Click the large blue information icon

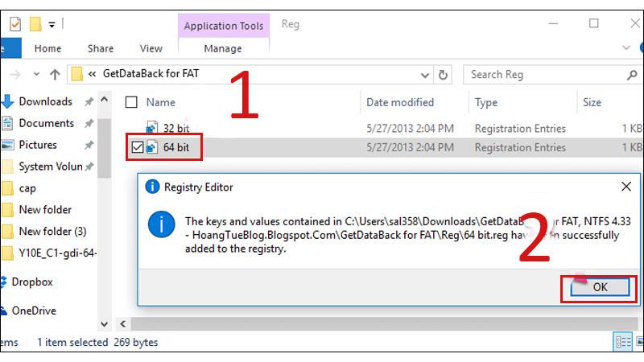coord(162,224)
